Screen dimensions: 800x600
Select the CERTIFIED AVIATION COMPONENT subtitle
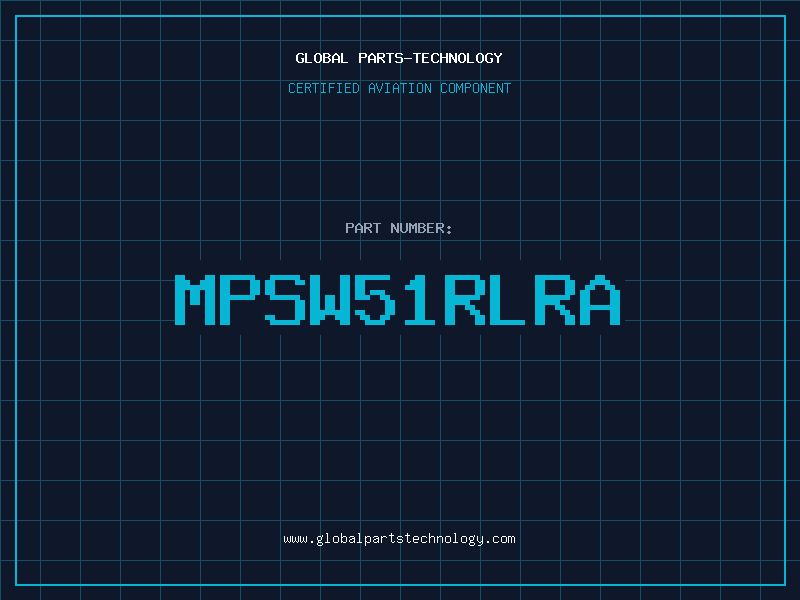point(399,88)
